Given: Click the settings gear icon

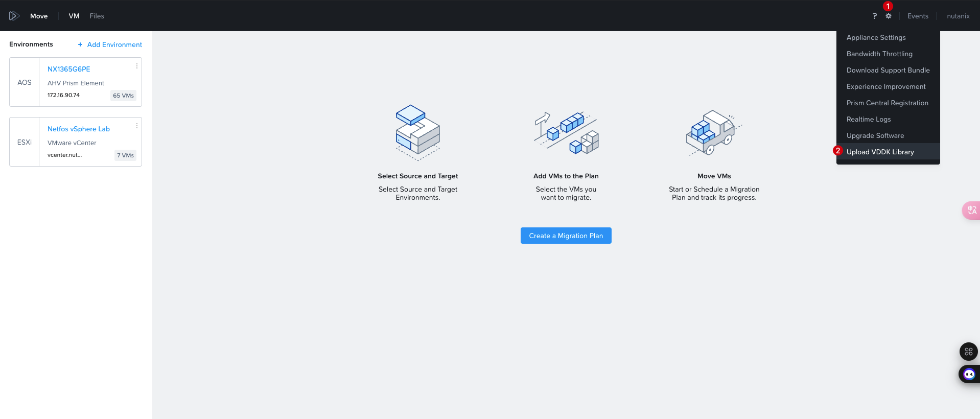Looking at the screenshot, I should pyautogui.click(x=889, y=16).
